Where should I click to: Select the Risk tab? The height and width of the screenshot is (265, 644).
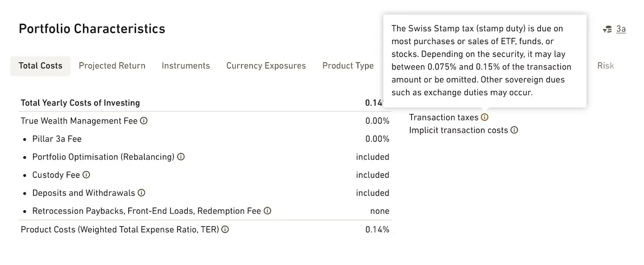click(605, 66)
